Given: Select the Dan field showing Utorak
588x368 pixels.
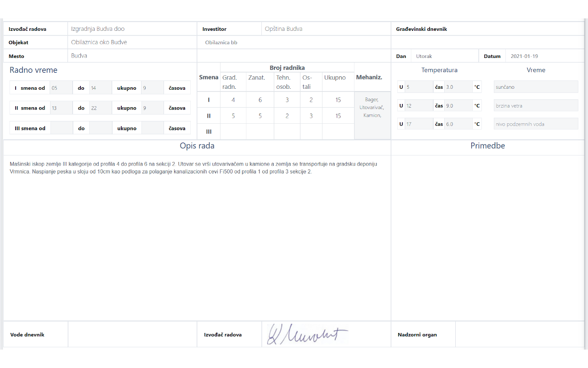Looking at the screenshot, I should [444, 56].
